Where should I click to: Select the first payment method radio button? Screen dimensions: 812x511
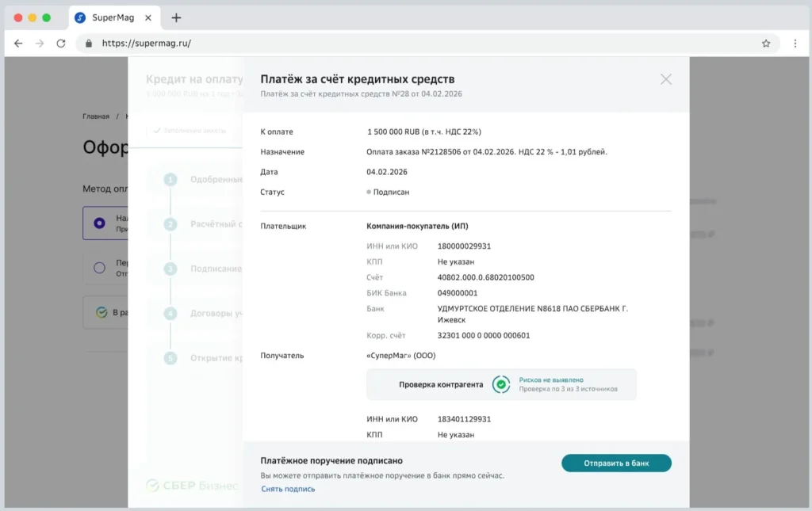99,223
